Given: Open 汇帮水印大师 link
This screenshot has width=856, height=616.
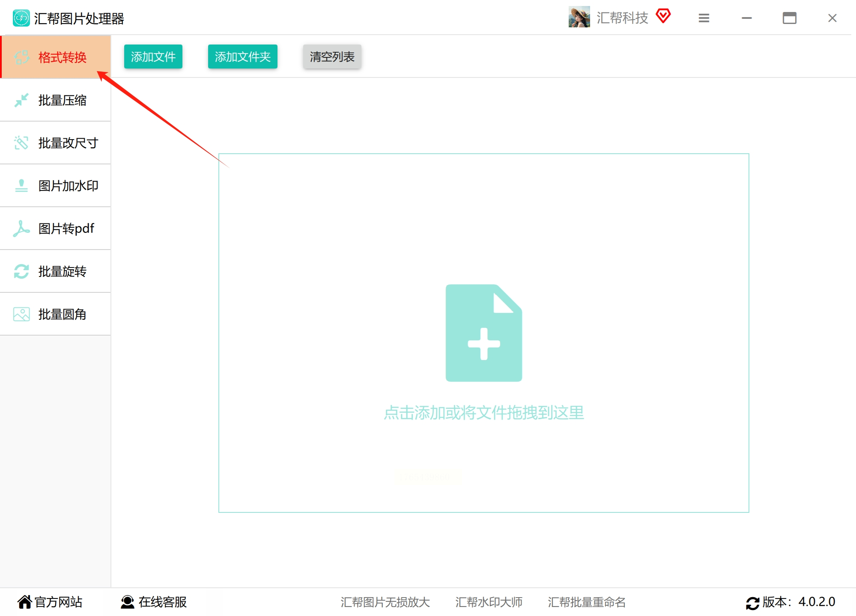Looking at the screenshot, I should coord(489,602).
